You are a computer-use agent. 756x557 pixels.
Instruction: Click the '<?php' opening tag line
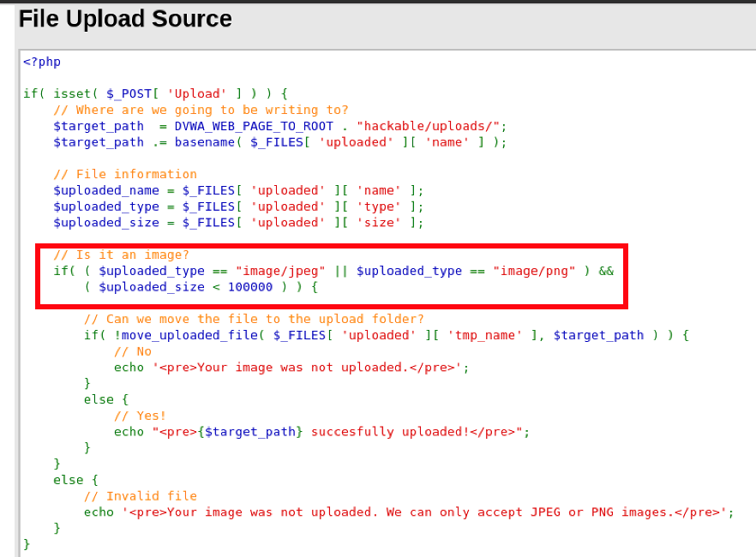point(42,62)
